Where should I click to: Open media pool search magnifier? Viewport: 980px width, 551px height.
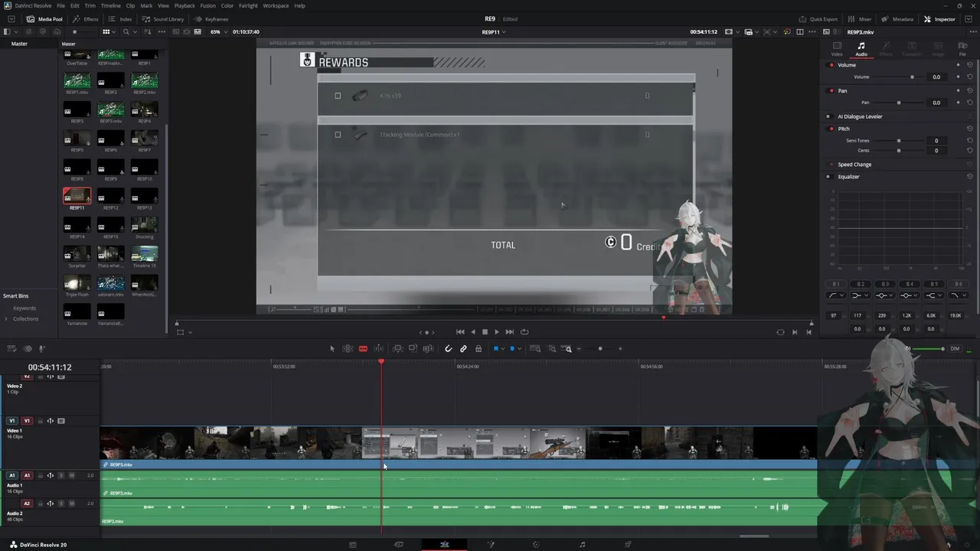pos(126,31)
